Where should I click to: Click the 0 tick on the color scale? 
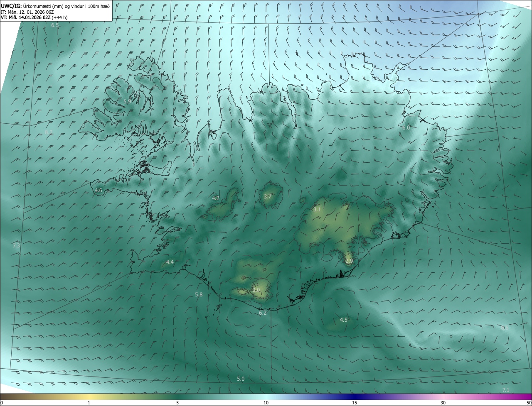(x=2, y=403)
